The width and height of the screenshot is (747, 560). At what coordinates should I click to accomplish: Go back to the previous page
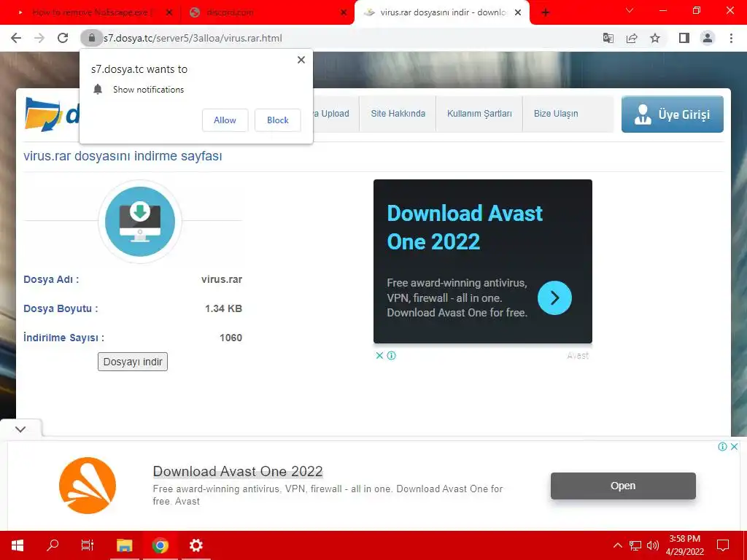click(x=16, y=38)
